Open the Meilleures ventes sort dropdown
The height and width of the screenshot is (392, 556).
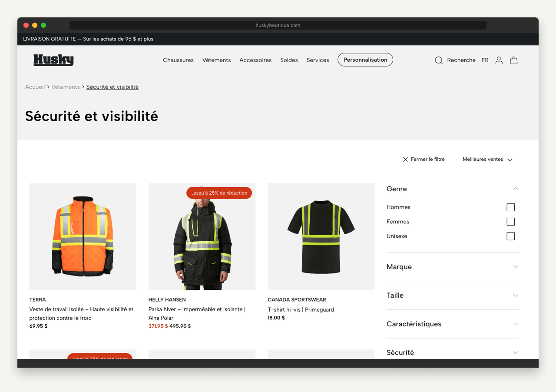486,159
